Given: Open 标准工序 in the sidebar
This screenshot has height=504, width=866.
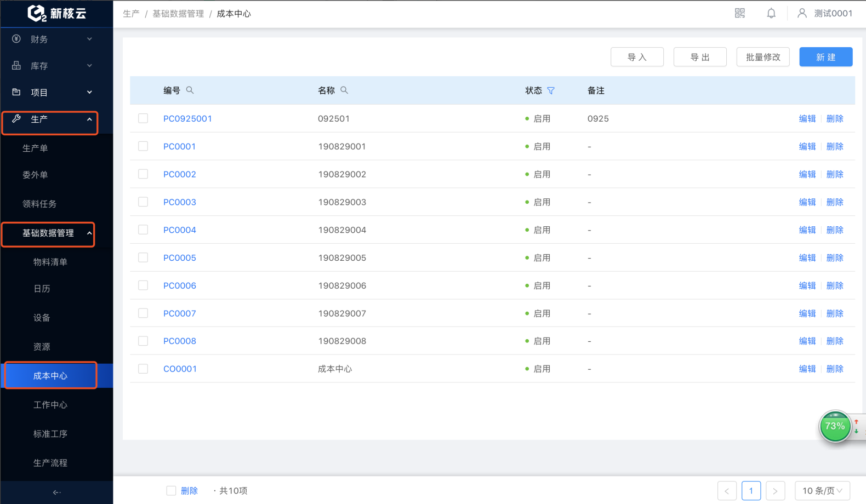Looking at the screenshot, I should point(50,434).
